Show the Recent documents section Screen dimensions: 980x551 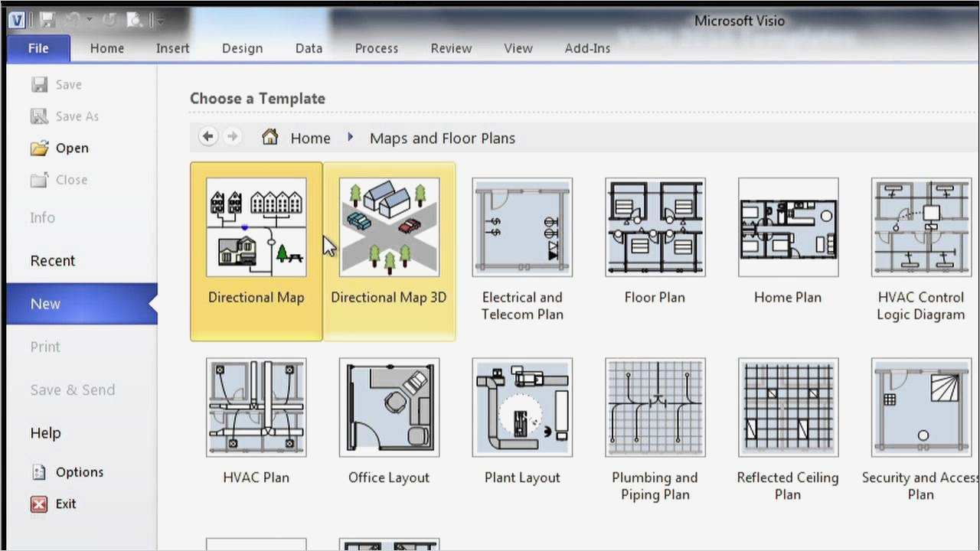click(x=53, y=261)
